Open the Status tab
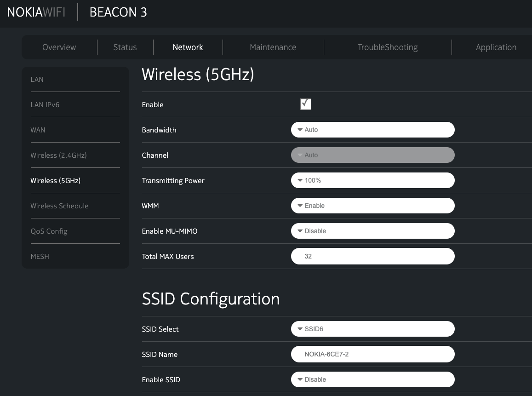The height and width of the screenshot is (396, 532). point(125,47)
